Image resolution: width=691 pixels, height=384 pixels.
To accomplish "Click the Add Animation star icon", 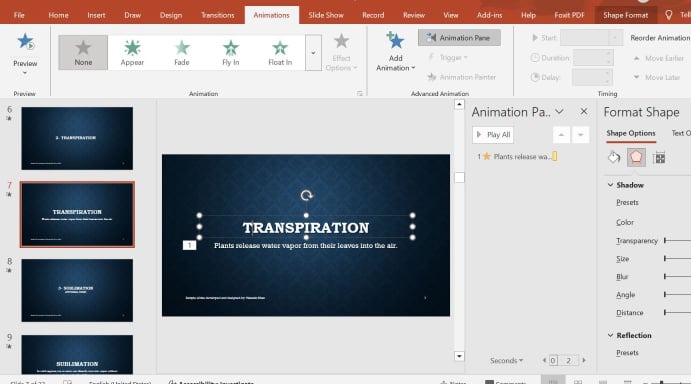I will click(395, 41).
